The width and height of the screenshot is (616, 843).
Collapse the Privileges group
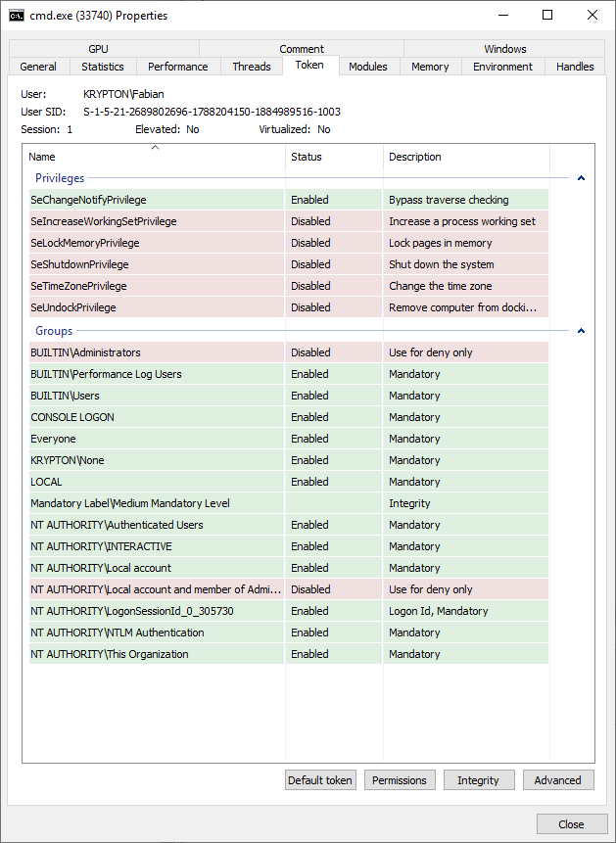point(581,178)
